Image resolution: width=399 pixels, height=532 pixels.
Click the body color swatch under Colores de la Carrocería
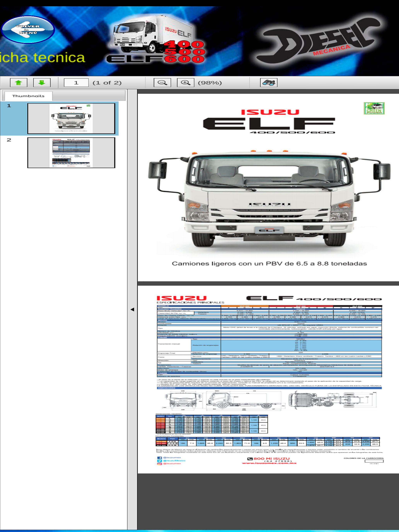pos(374,461)
